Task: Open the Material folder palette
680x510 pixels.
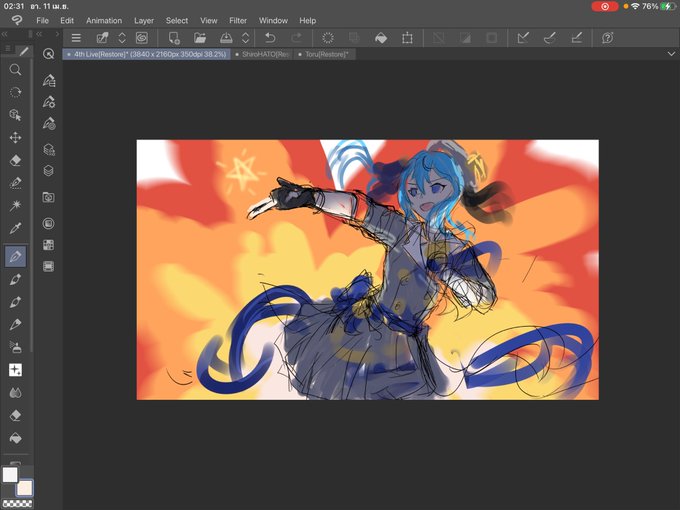Action: pyautogui.click(x=49, y=197)
